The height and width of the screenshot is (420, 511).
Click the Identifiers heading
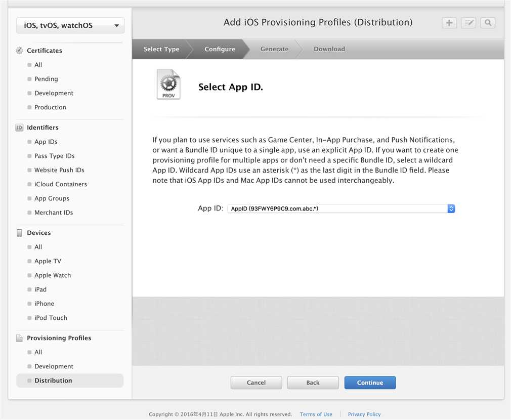42,128
